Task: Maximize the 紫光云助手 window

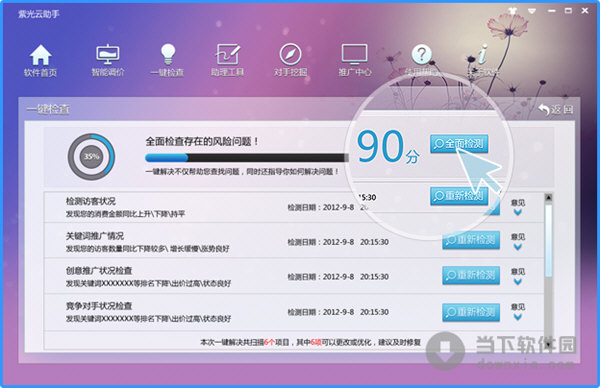Action: [x=568, y=11]
